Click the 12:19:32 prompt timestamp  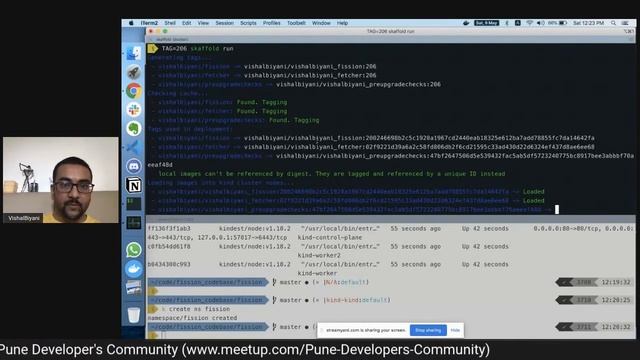(x=616, y=282)
